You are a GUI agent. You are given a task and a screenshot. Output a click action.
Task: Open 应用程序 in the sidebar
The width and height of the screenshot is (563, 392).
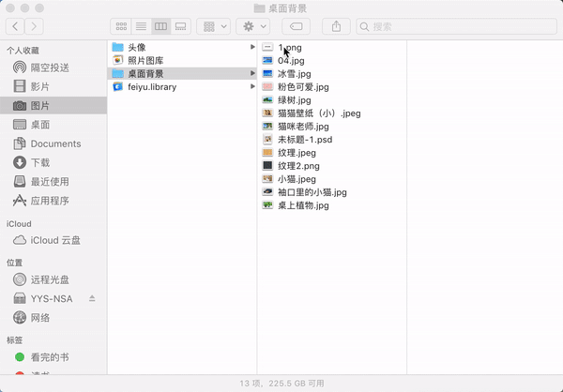pyautogui.click(x=53, y=201)
